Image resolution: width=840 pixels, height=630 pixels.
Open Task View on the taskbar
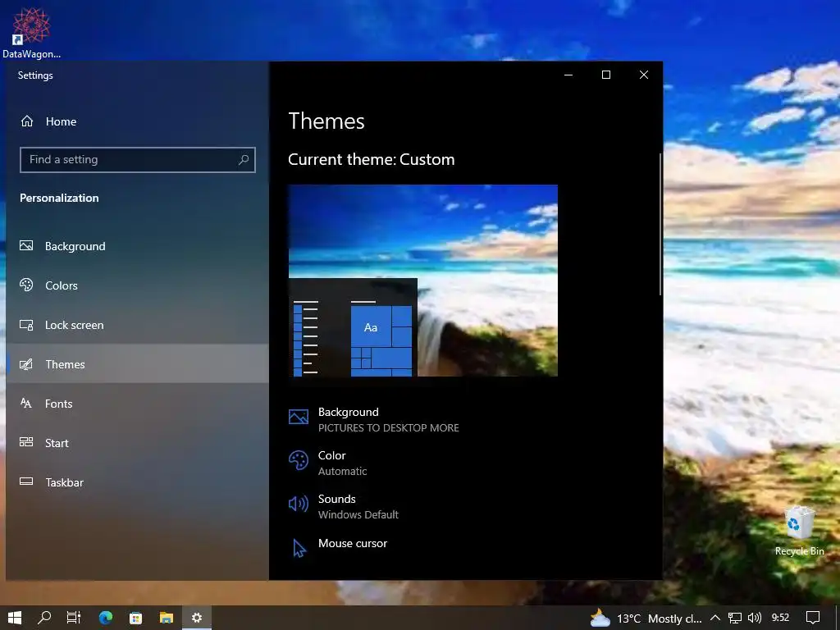(x=74, y=618)
